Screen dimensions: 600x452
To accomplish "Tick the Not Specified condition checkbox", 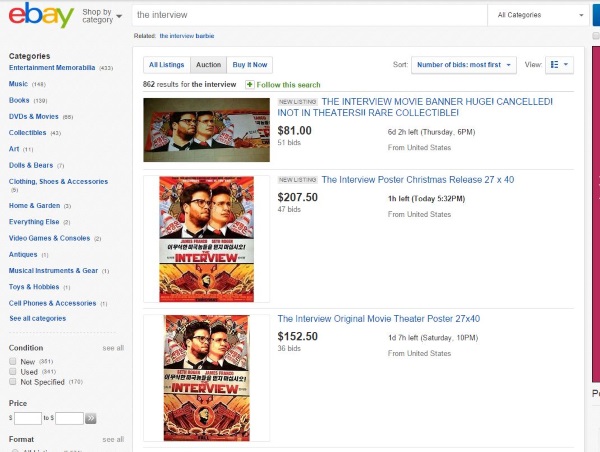I will point(13,382).
